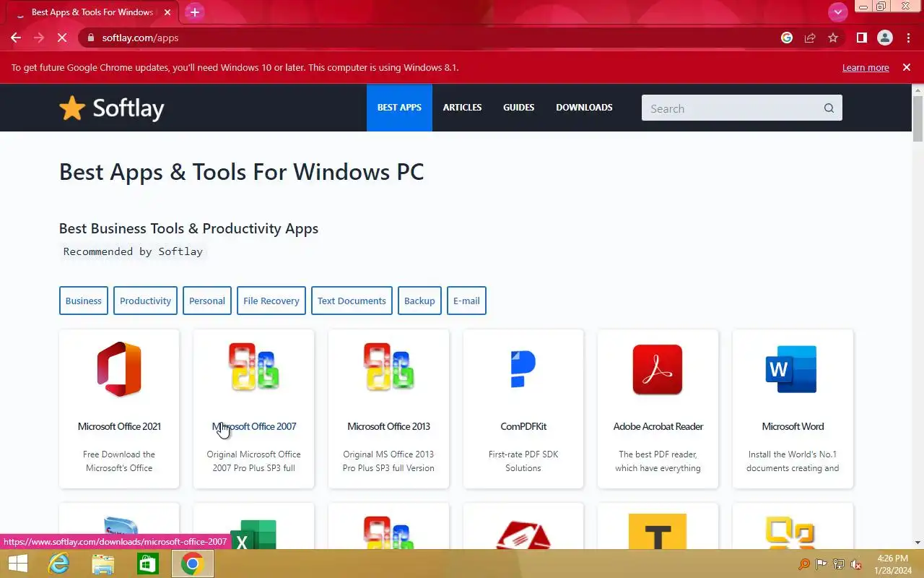Filter by Personal category
Viewport: 924px width, 578px height.
coord(207,301)
